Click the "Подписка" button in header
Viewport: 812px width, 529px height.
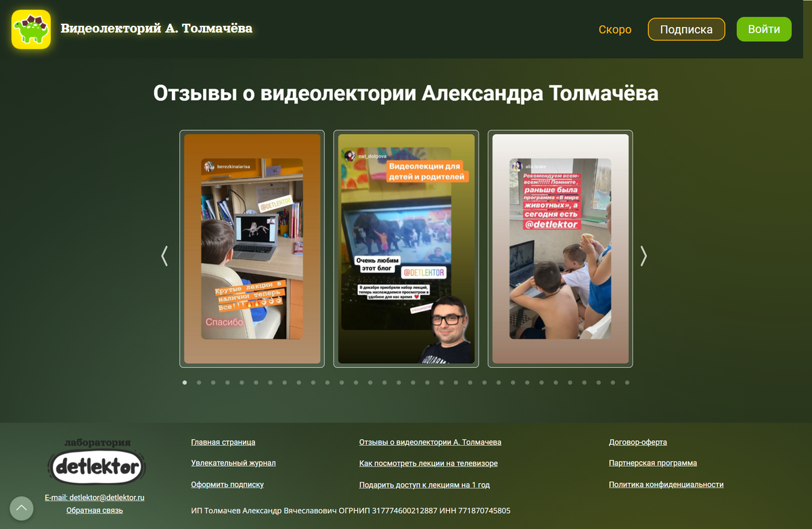(x=686, y=30)
